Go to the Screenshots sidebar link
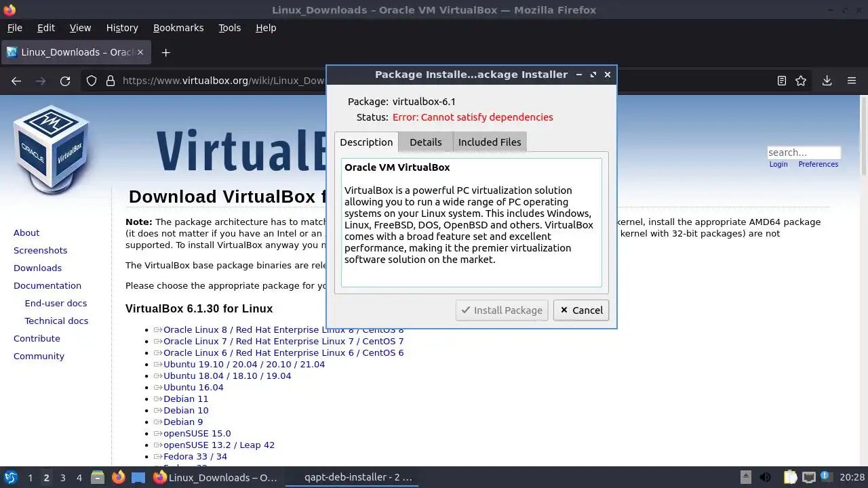 coord(41,250)
